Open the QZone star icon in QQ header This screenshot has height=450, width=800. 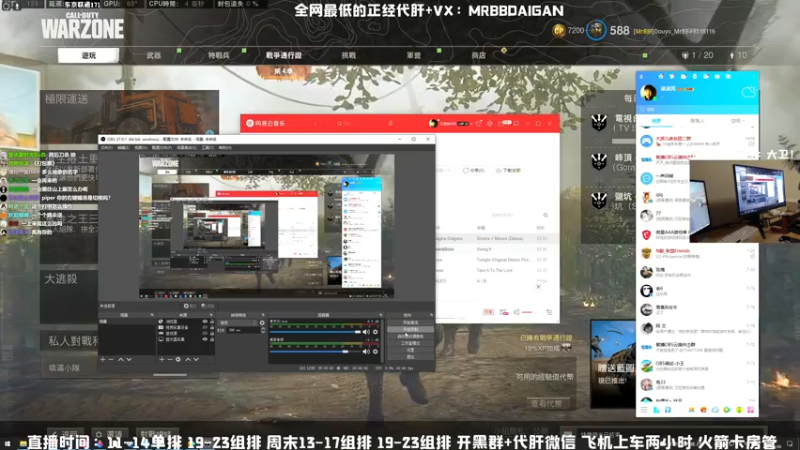click(x=661, y=77)
